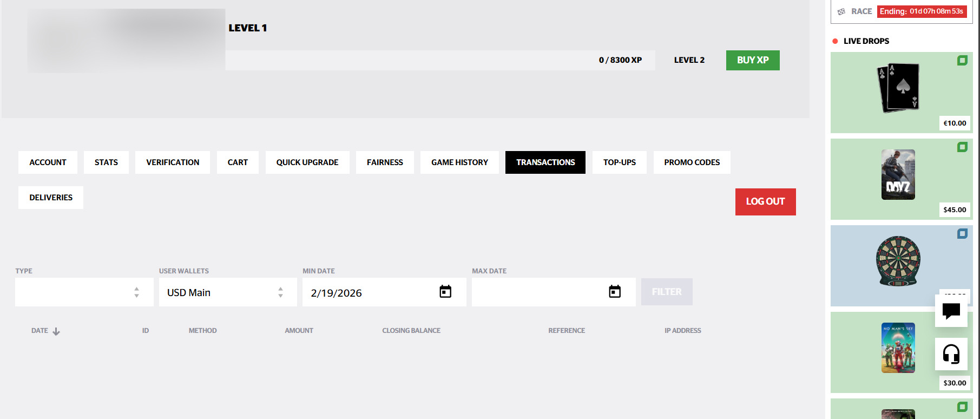This screenshot has height=419, width=980.
Task: Open the Top-Ups tab
Action: click(x=619, y=162)
